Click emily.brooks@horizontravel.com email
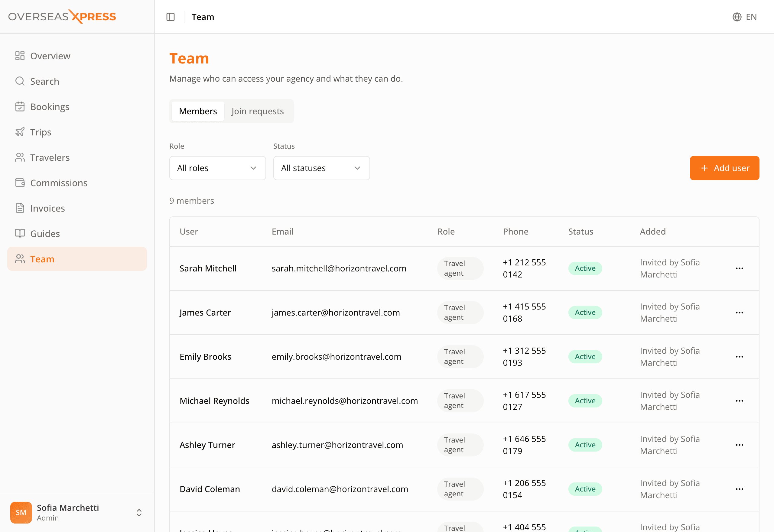Viewport: 774px width, 532px height. pos(336,357)
